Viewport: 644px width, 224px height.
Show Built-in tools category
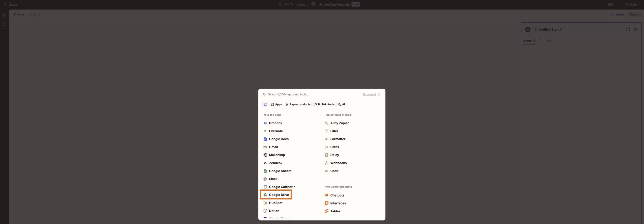pos(324,104)
